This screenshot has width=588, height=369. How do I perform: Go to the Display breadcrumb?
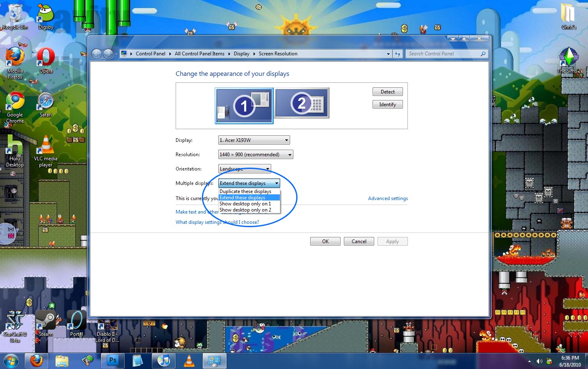242,54
